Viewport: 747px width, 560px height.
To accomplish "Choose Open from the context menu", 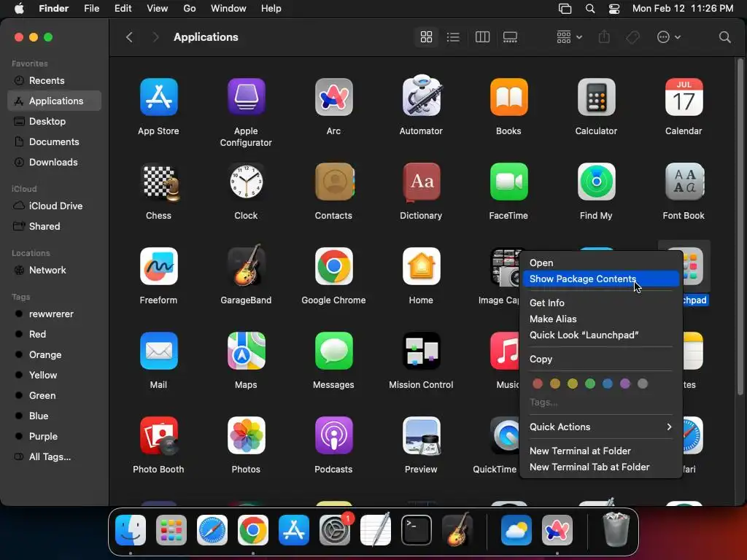I will click(601, 262).
